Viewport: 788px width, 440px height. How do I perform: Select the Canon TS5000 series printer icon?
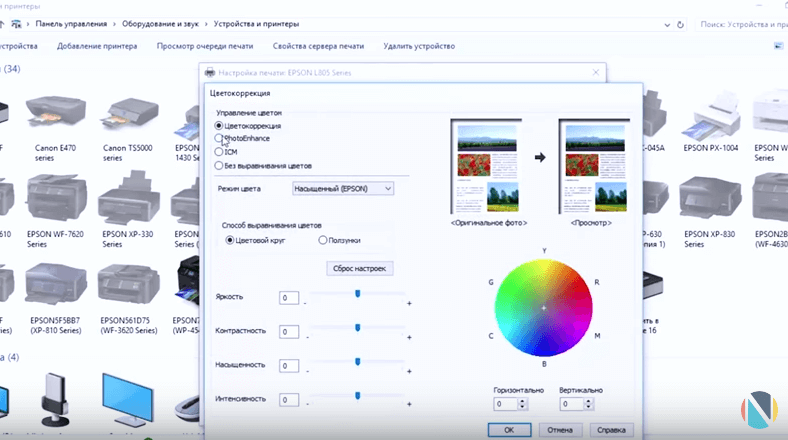coord(128,113)
